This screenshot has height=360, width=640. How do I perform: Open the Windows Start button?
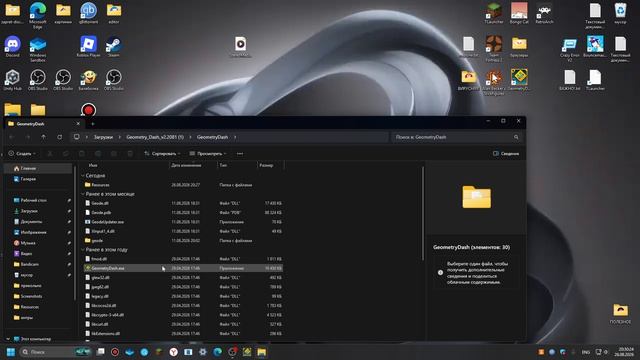[11, 352]
